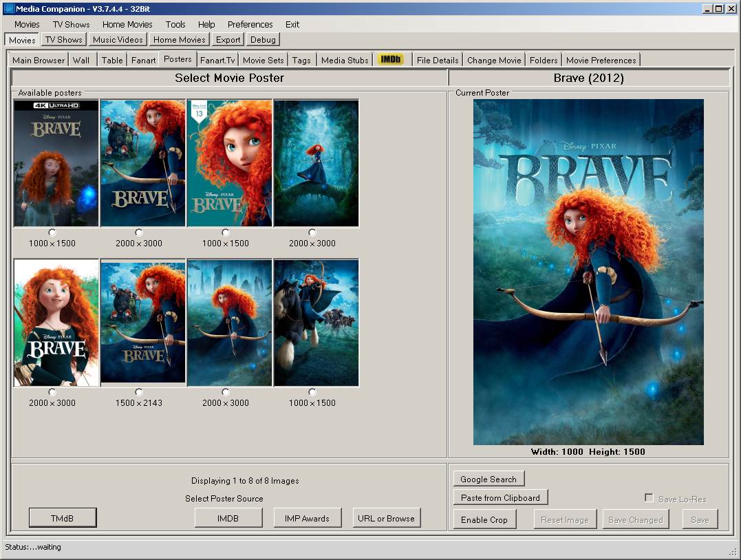
Task: Click the Google Search button
Action: [488, 479]
